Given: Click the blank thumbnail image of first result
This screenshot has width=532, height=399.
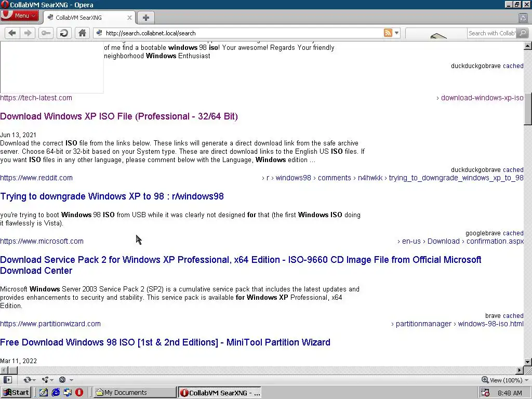Looking at the screenshot, I should 51,67.
